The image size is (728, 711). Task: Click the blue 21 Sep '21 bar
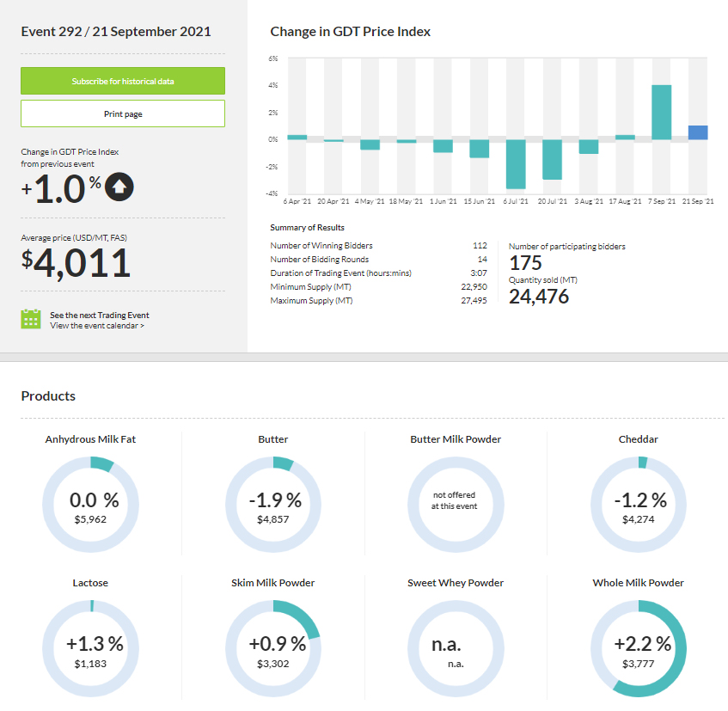click(x=698, y=132)
